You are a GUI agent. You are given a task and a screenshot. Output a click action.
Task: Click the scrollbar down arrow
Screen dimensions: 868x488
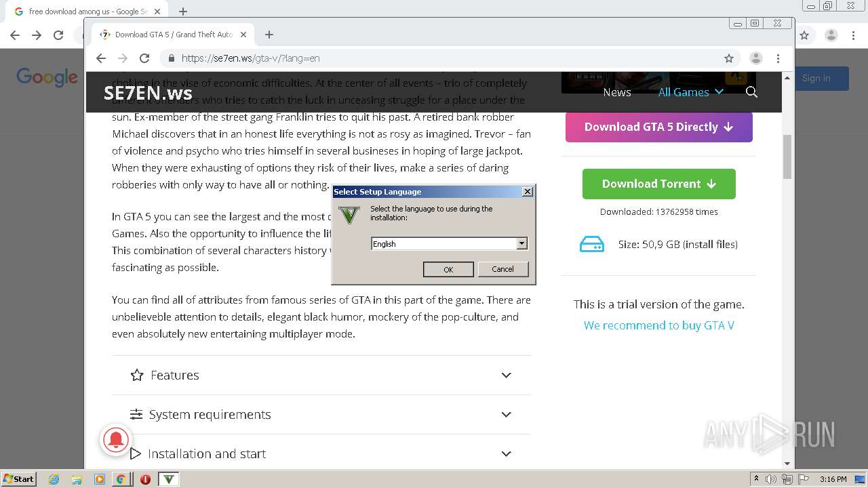pyautogui.click(x=787, y=464)
